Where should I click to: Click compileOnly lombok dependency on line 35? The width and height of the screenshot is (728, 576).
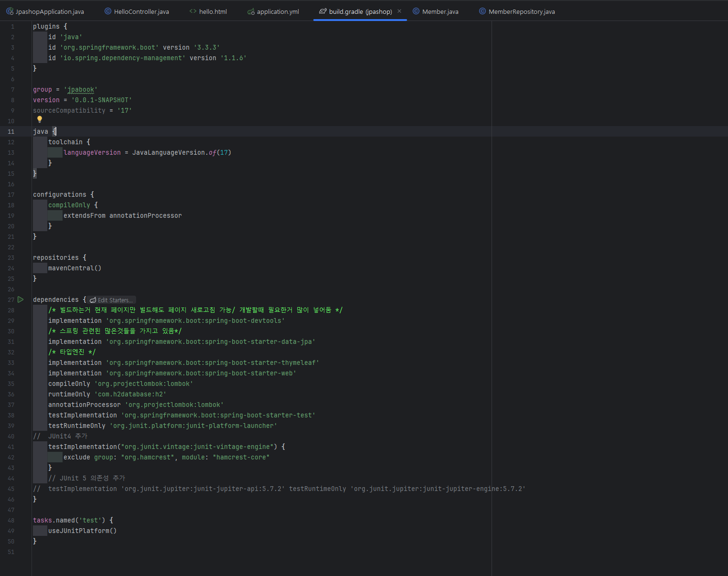coord(121,384)
